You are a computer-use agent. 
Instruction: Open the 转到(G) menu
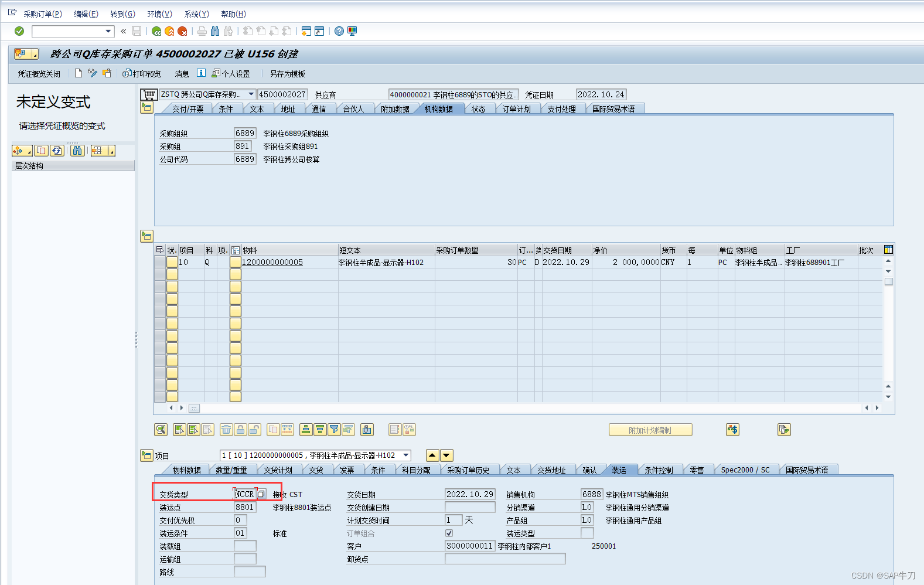point(122,14)
